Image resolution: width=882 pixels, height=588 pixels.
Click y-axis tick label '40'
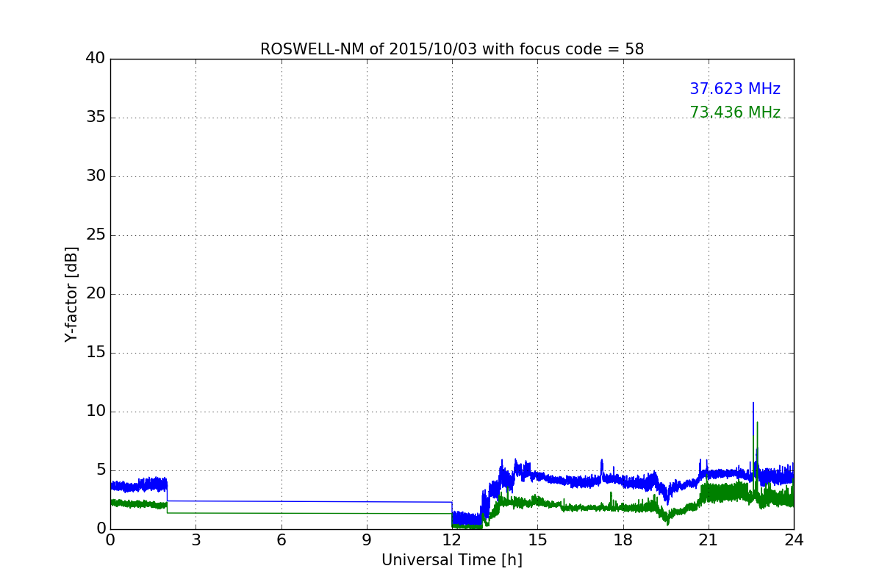[96, 59]
